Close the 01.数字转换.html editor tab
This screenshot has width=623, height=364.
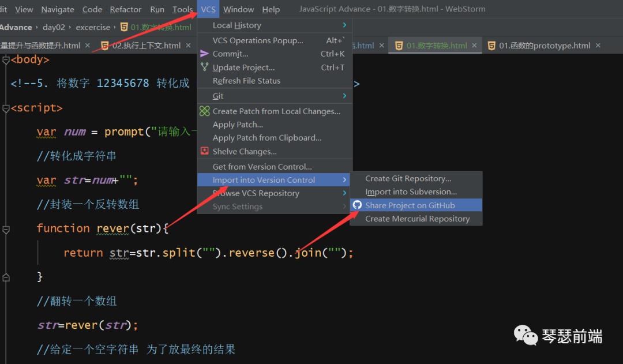tap(474, 46)
